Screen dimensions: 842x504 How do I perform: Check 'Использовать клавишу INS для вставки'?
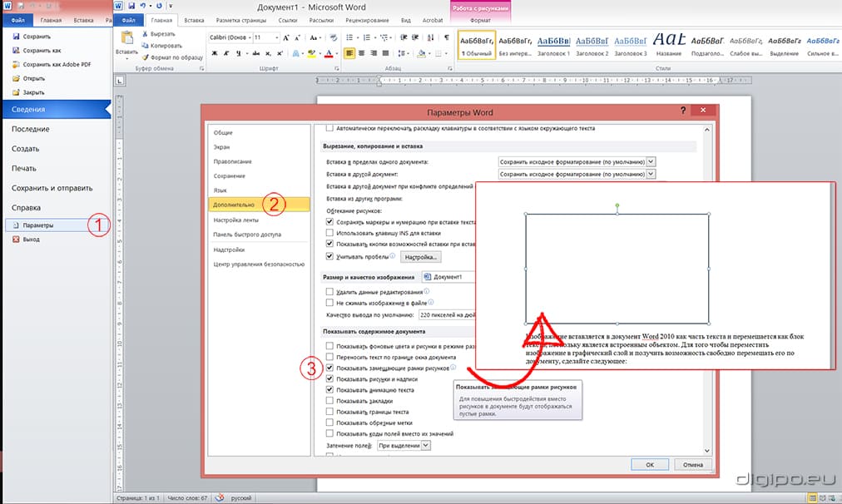(330, 233)
